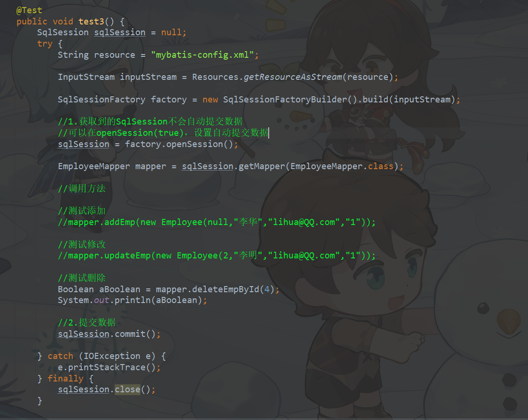
Task: Click the SqlSessionFactoryBuilder class name
Action: [285, 100]
